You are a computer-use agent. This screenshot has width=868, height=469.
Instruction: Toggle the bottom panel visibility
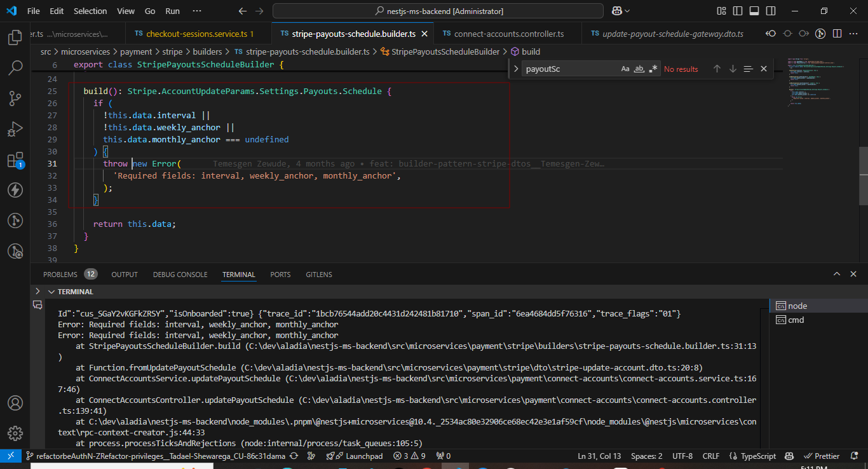click(x=754, y=11)
